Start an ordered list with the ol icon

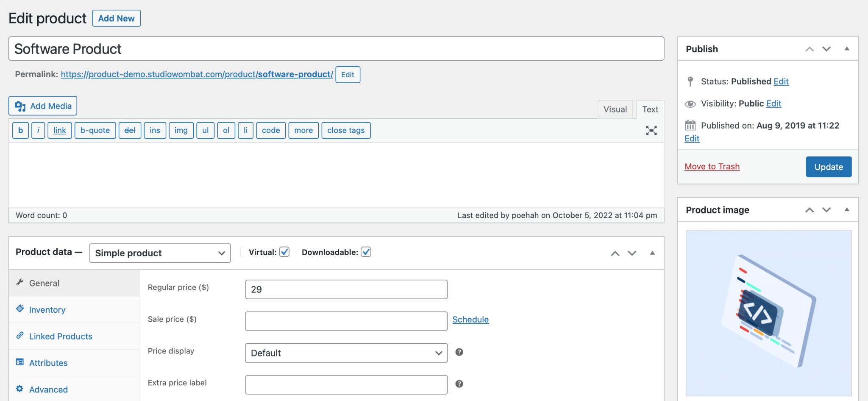pos(226,130)
